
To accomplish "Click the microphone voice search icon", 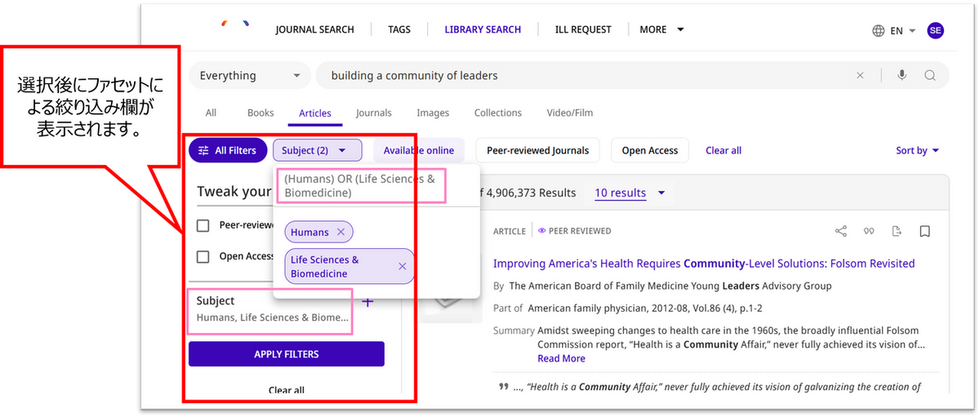I will click(902, 76).
